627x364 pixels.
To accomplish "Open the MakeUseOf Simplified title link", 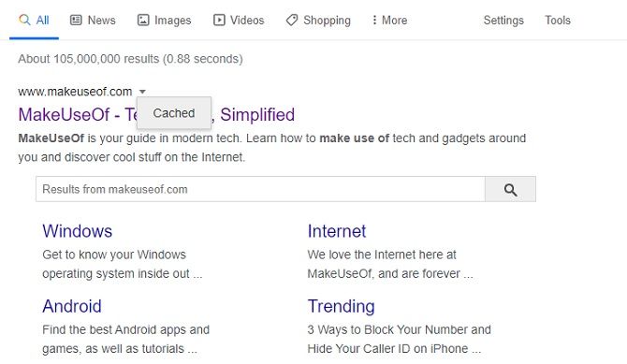I will click(x=156, y=115).
